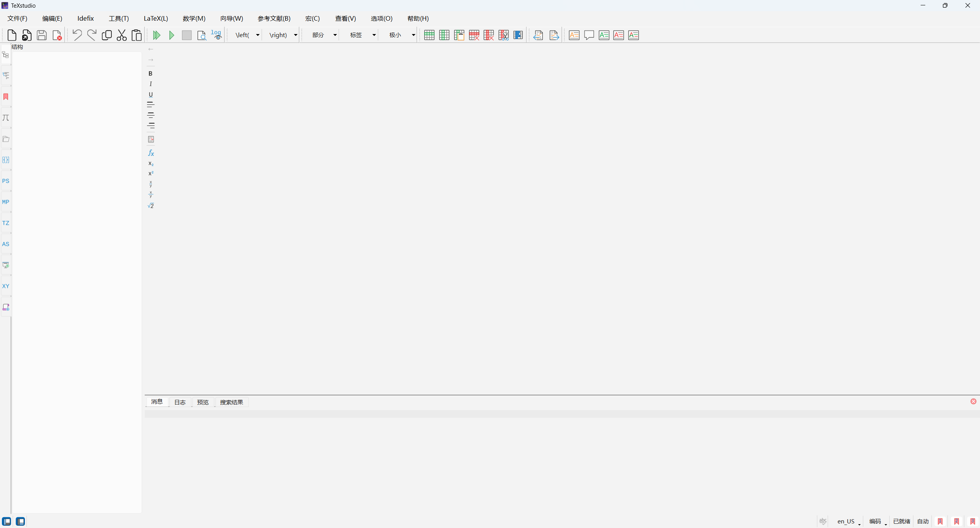980x528 pixels.
Task: Apply left alignment icon
Action: point(150,104)
